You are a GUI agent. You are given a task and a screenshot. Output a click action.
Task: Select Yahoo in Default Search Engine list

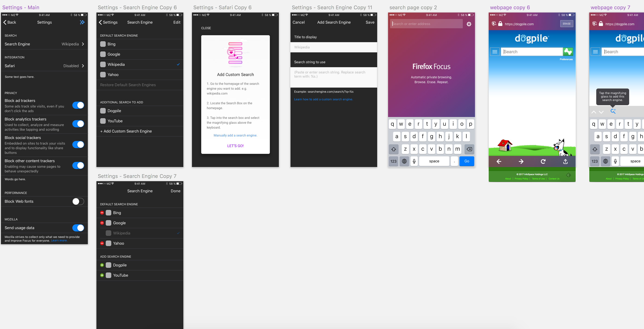click(x=140, y=75)
